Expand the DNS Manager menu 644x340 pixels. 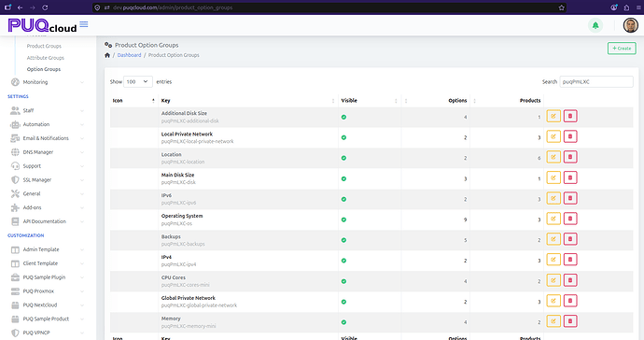click(x=48, y=152)
